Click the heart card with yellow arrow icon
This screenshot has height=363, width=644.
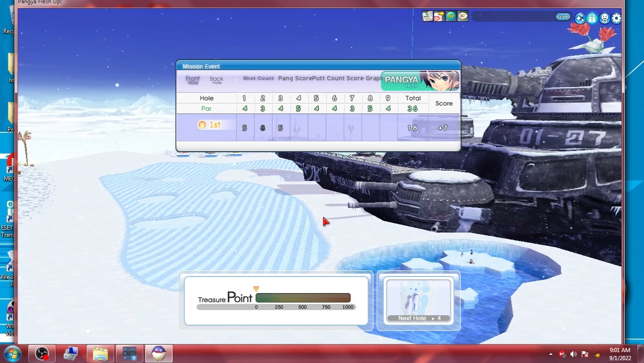pyautogui.click(x=439, y=17)
